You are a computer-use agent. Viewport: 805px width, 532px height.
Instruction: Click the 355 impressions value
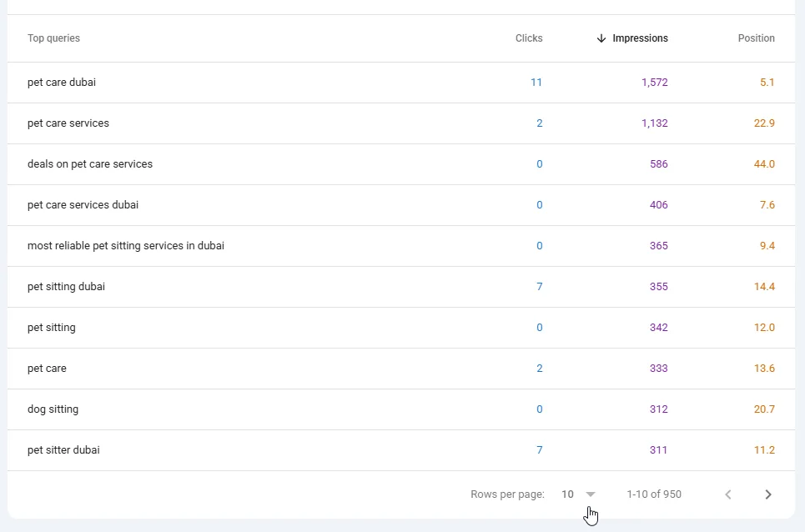pyautogui.click(x=659, y=287)
